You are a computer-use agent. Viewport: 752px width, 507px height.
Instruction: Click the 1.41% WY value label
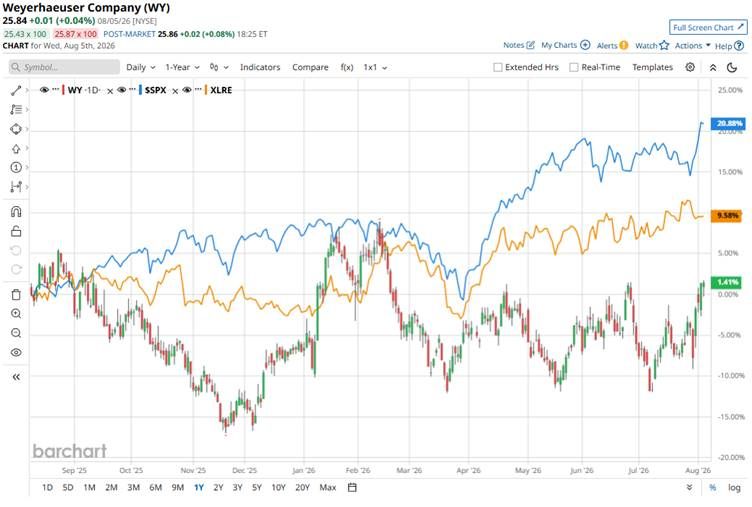[x=727, y=282]
